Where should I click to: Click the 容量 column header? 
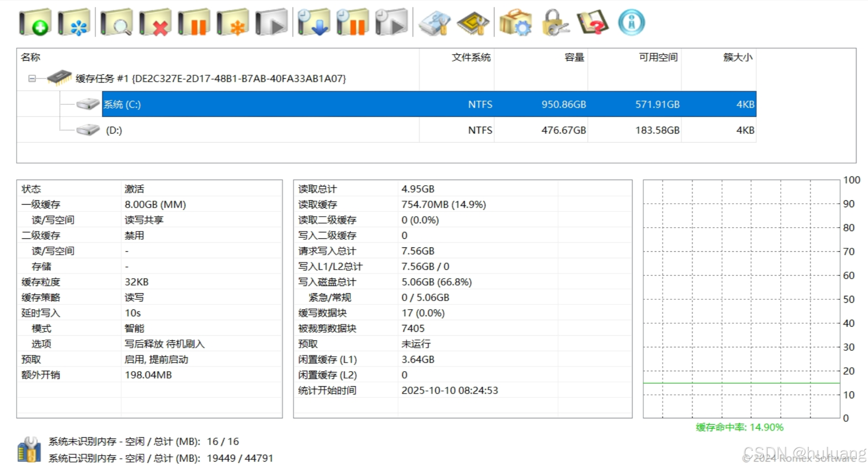point(574,57)
